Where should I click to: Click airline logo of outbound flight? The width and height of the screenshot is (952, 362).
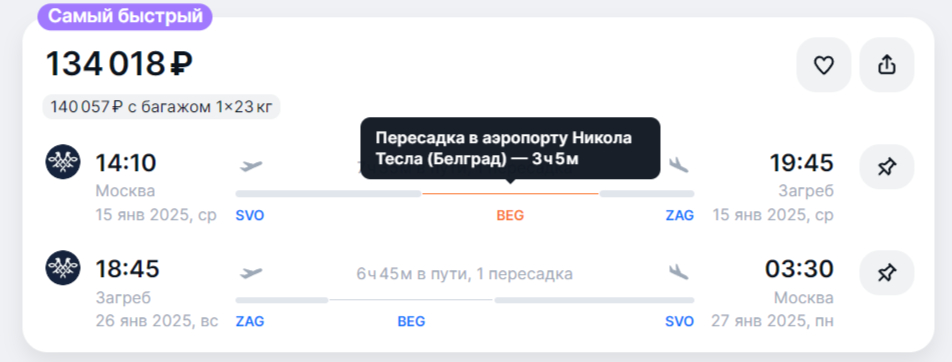tap(63, 162)
